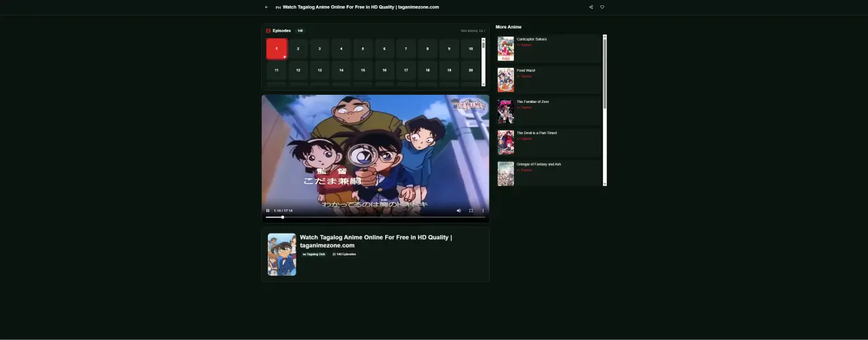The image size is (868, 340).
Task: Add to favorites with the heart icon
Action: (x=602, y=7)
